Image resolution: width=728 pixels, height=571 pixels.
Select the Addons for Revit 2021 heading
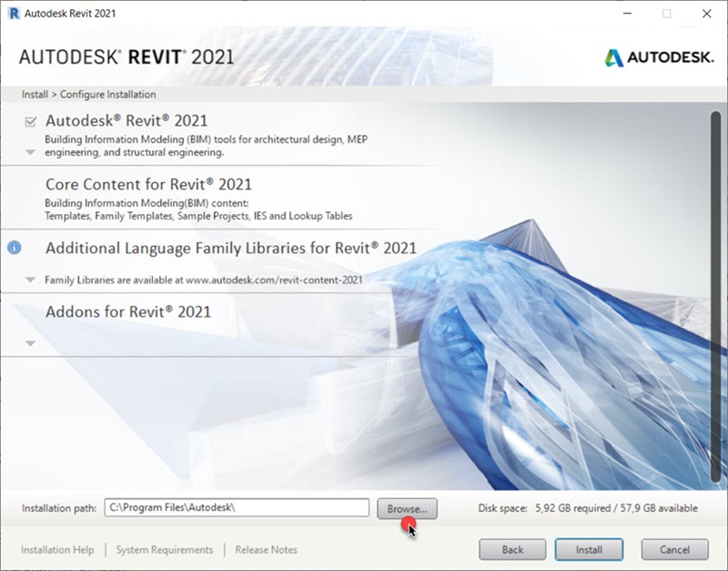[x=128, y=311]
